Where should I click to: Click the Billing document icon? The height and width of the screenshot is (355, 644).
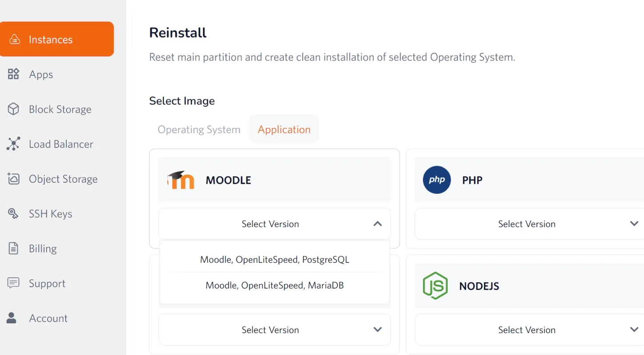tap(13, 248)
